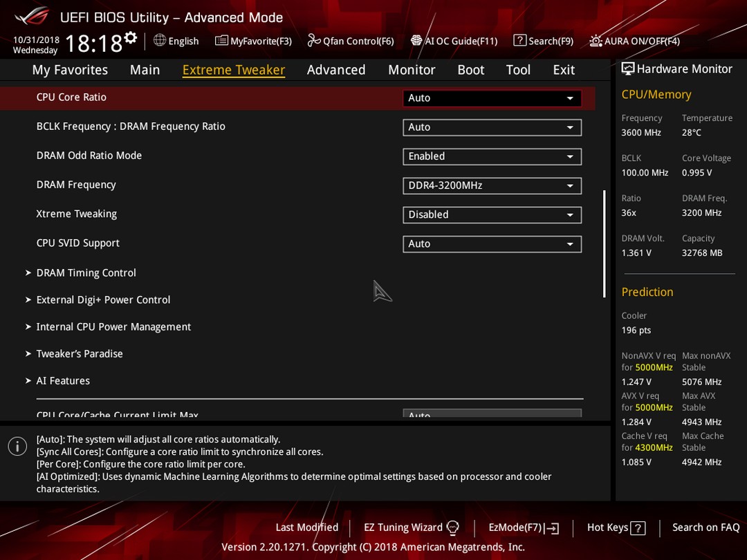Click the Hot Keys question mark icon
The width and height of the screenshot is (747, 560).
[x=638, y=528]
